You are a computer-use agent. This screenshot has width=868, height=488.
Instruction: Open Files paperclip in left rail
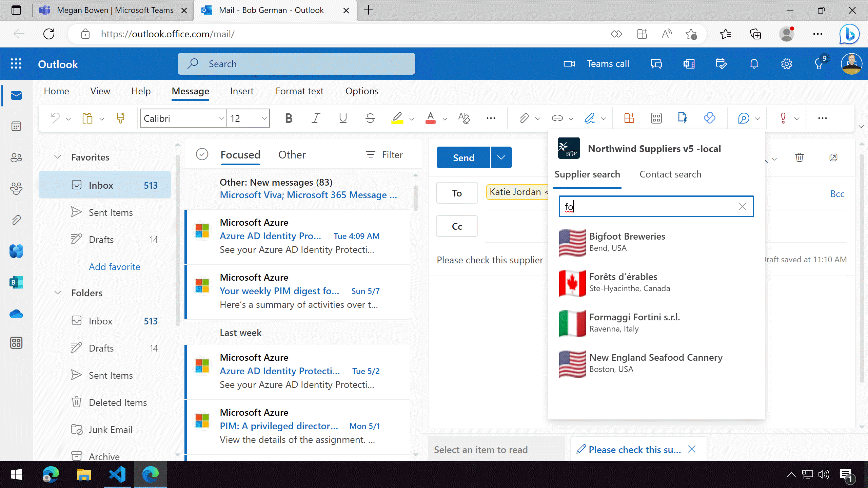[16, 220]
